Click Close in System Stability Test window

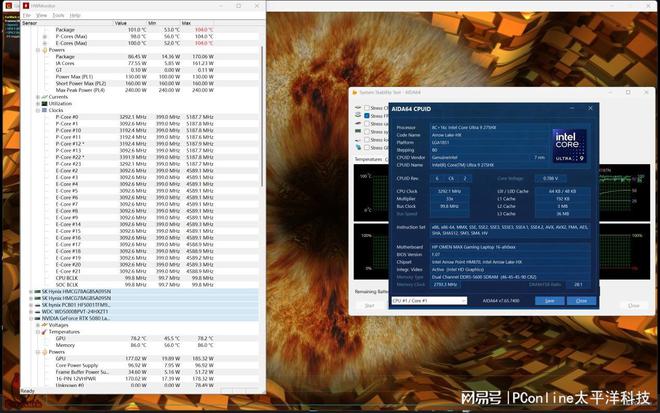[x=633, y=305]
